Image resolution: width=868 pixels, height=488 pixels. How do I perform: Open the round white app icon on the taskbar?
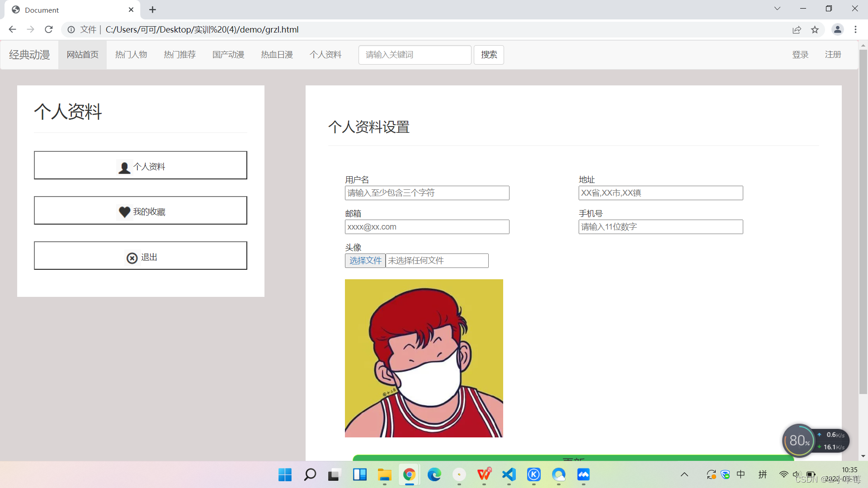tap(459, 474)
